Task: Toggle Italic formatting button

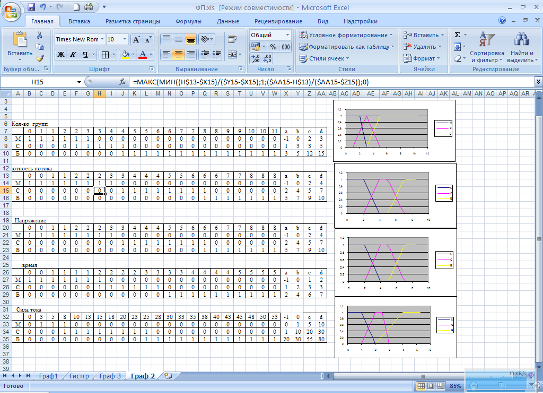Action: tap(73, 54)
